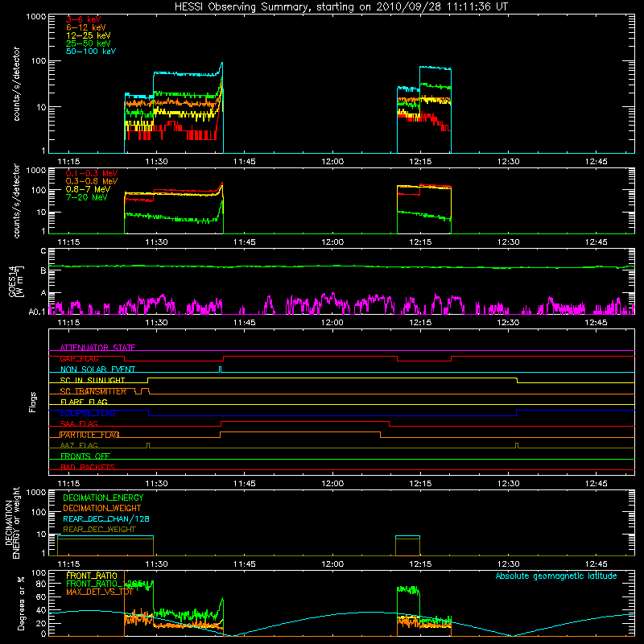
Task: Click the GOES class C axis label
Action: coord(43,251)
